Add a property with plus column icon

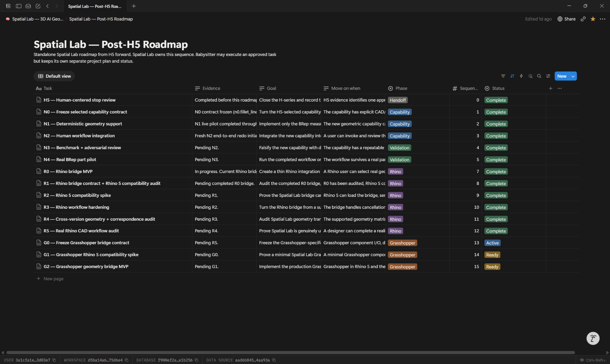[550, 88]
